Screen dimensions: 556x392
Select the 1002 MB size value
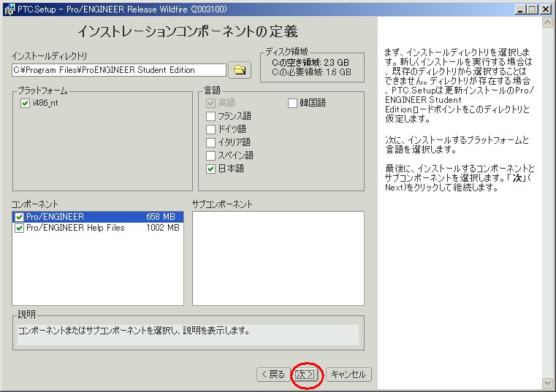point(163,228)
